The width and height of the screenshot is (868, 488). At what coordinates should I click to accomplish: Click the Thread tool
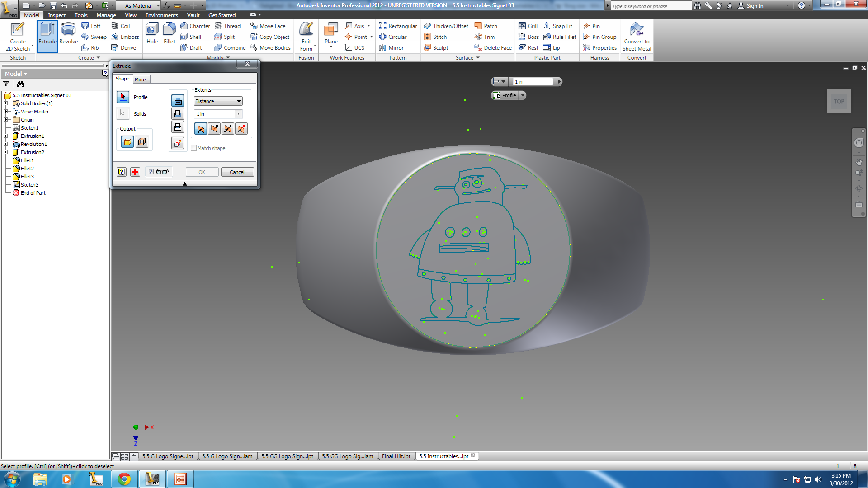tap(227, 26)
